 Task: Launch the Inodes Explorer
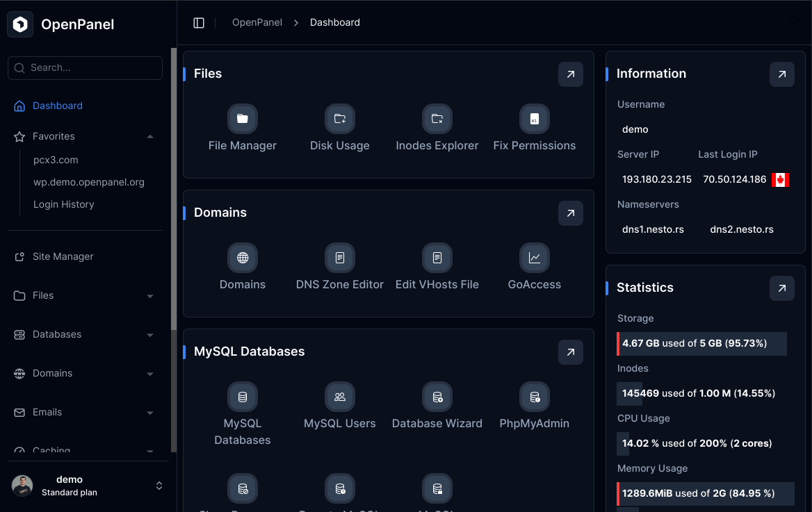[x=437, y=119]
